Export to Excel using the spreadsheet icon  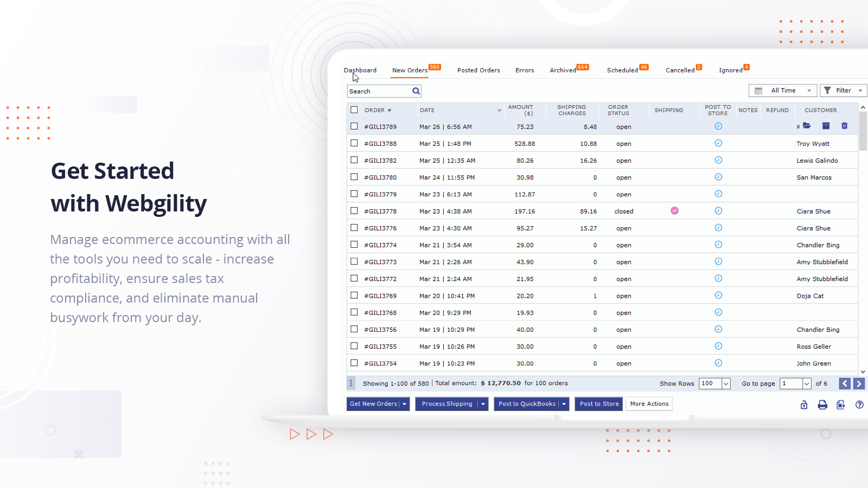(x=841, y=404)
